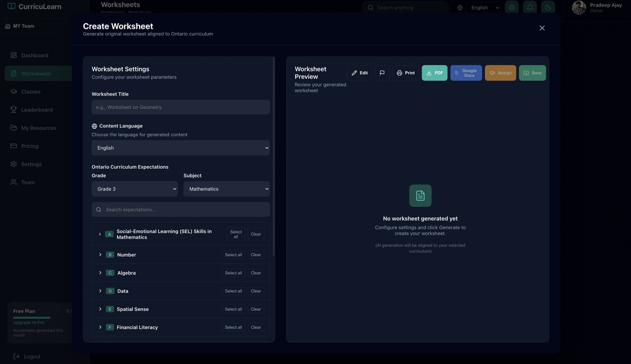Open the Content Language dropdown

click(181, 148)
